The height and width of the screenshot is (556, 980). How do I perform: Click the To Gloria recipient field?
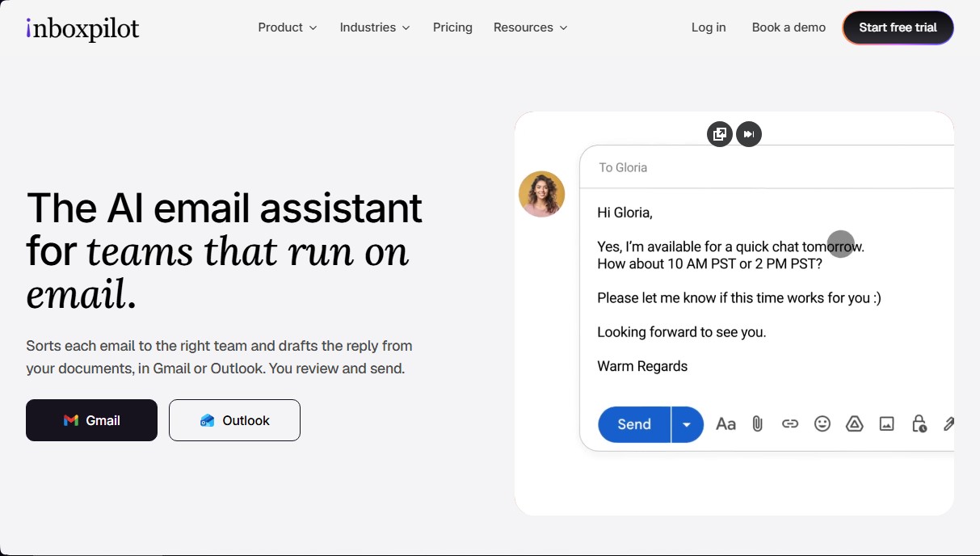coord(767,167)
